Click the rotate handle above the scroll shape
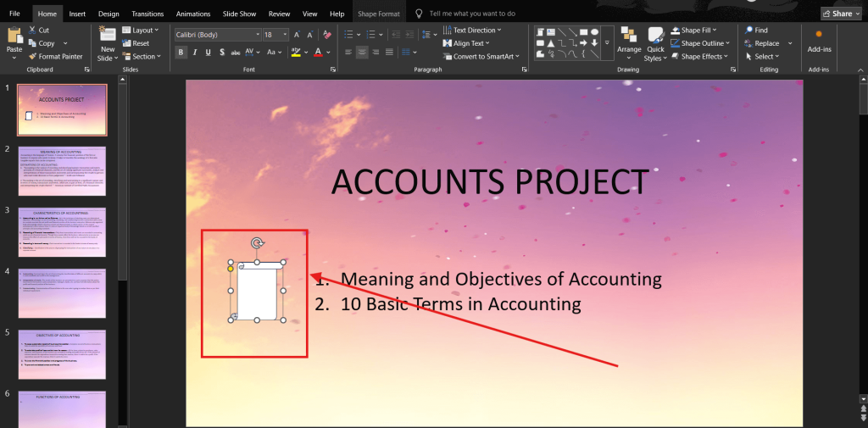 point(257,242)
